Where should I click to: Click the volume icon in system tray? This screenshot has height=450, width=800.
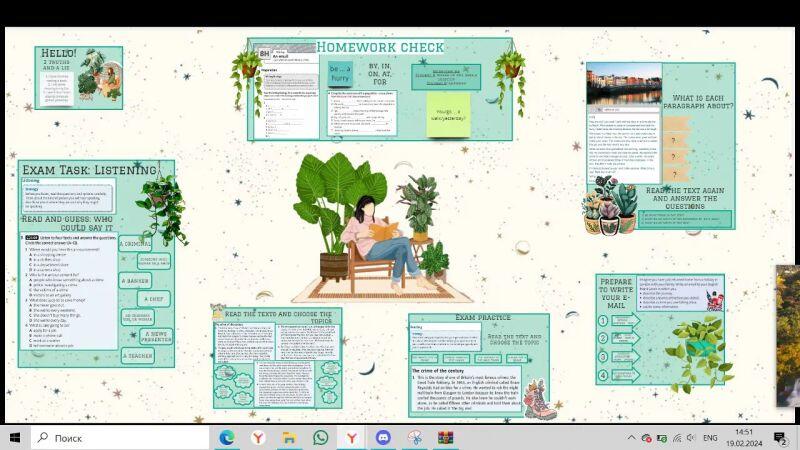tap(692, 438)
